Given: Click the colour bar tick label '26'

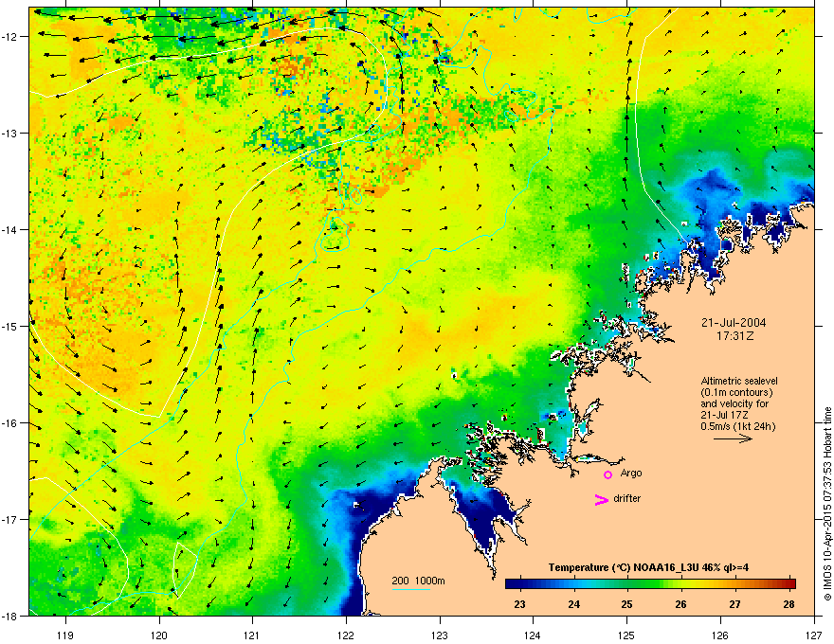Looking at the screenshot, I should pyautogui.click(x=681, y=604).
